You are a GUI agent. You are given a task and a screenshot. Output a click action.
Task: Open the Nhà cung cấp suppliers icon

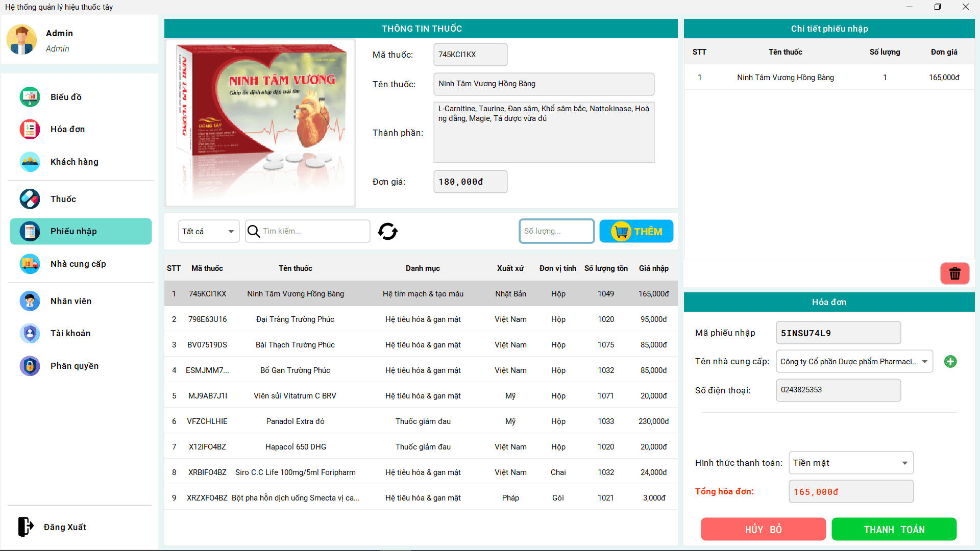[30, 264]
